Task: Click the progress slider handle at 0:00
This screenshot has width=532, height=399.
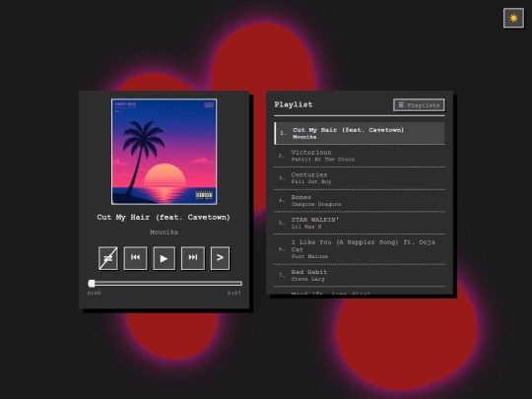Action: (x=92, y=284)
